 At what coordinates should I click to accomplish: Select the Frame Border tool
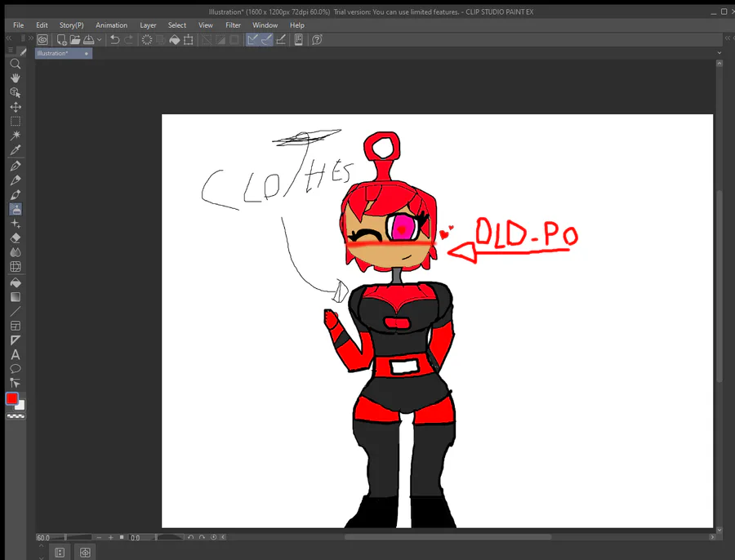coord(16,326)
